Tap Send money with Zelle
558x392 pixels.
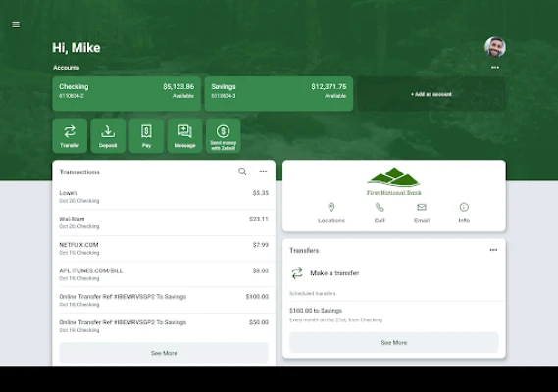[x=224, y=136]
